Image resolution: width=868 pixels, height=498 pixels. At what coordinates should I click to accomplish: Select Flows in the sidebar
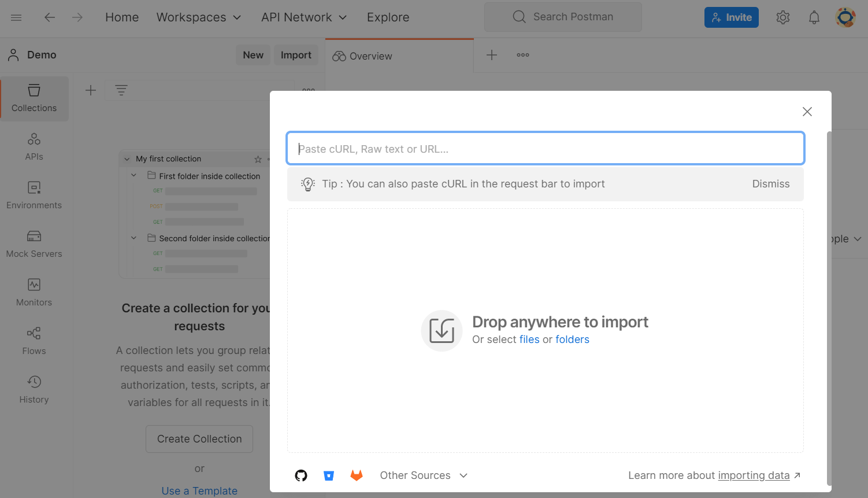coord(34,341)
